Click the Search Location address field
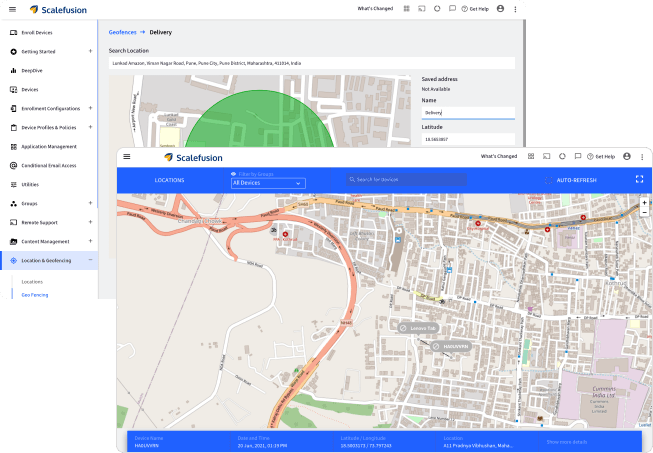 (312, 63)
